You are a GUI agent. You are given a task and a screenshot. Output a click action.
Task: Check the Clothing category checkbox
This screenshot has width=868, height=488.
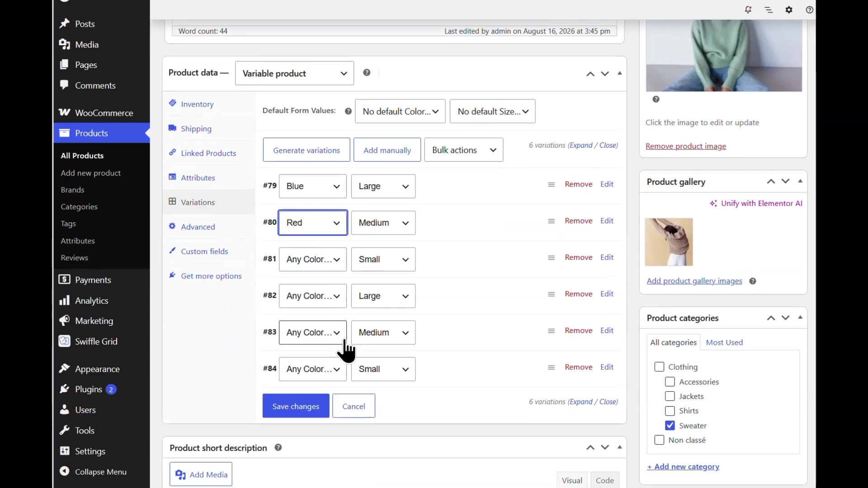(x=659, y=367)
